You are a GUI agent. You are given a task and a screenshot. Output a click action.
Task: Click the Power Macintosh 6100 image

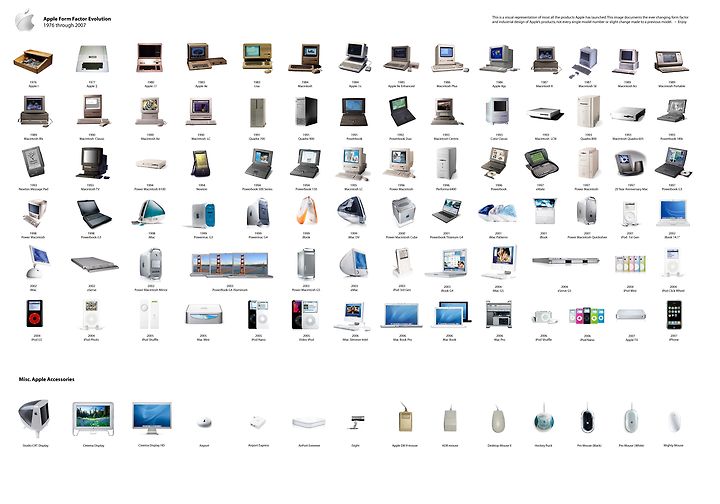click(151, 164)
